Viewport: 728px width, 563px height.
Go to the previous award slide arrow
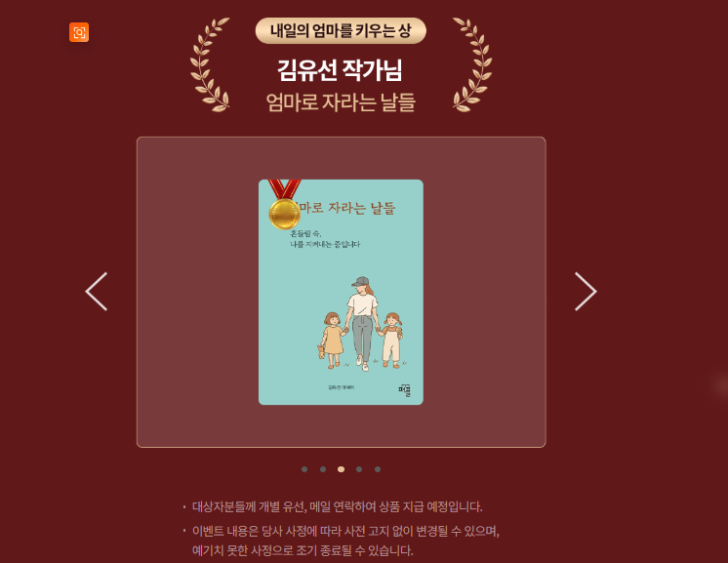click(x=96, y=292)
